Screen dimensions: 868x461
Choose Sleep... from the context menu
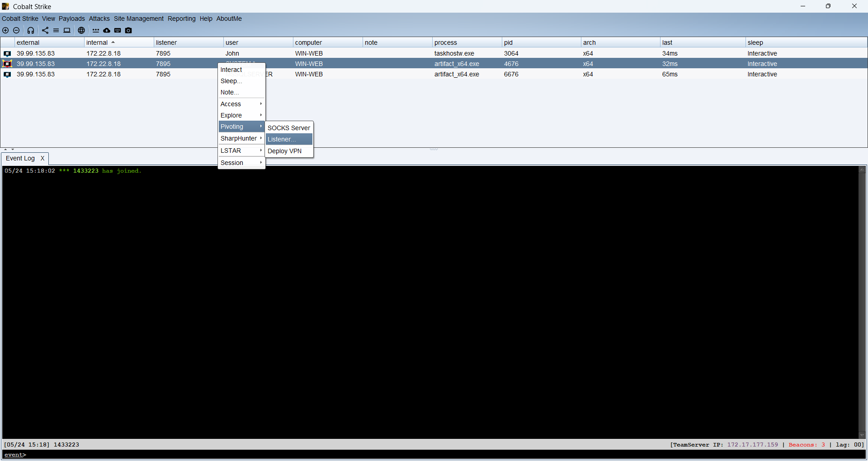(241, 81)
